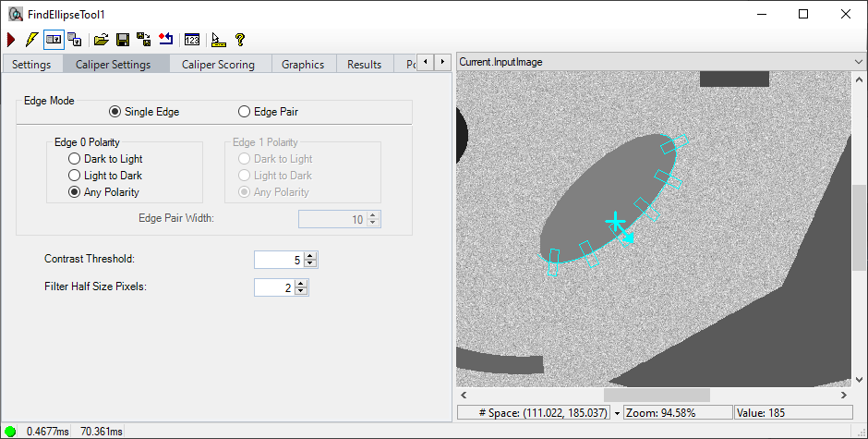Go to the Results tab
Viewport: 868px width, 439px height.
(x=364, y=65)
